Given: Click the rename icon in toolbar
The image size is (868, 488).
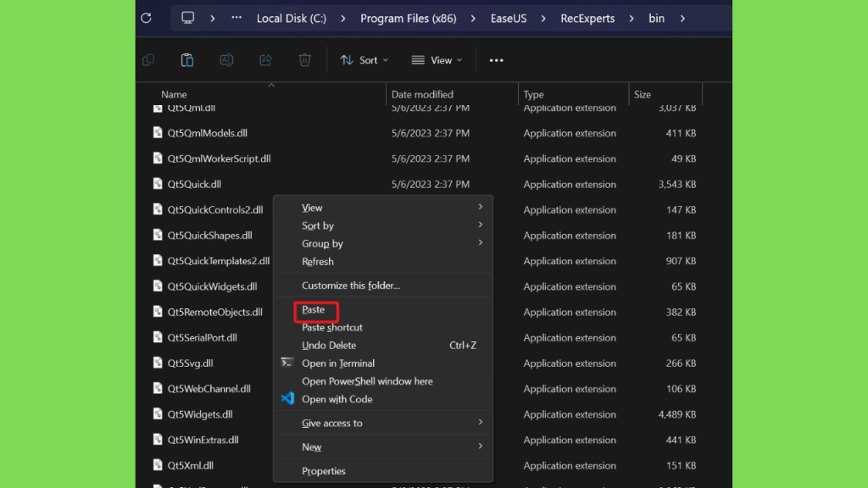Looking at the screenshot, I should tap(226, 60).
